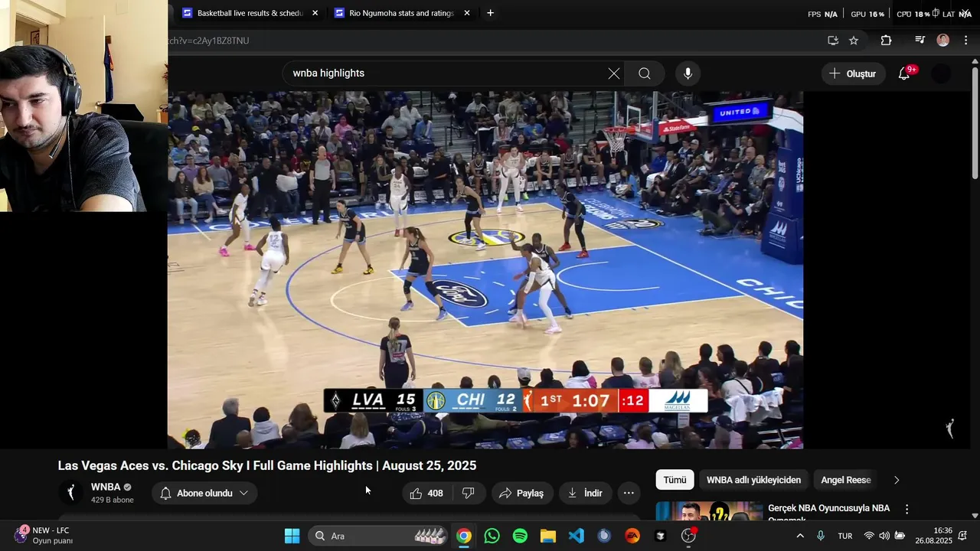Click the YouTube search magnifier button

click(645, 73)
